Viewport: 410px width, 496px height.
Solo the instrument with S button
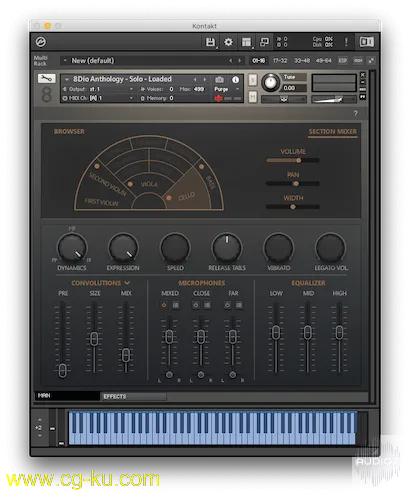pyautogui.click(x=253, y=80)
